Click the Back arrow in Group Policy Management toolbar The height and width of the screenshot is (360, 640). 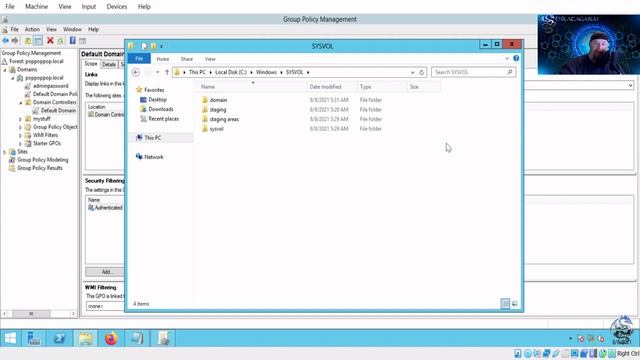point(6,40)
